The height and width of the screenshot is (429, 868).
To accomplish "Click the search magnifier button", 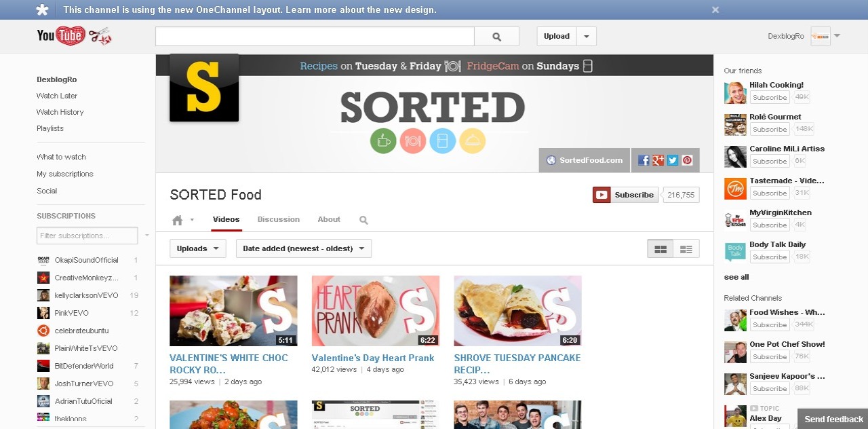I will point(496,37).
